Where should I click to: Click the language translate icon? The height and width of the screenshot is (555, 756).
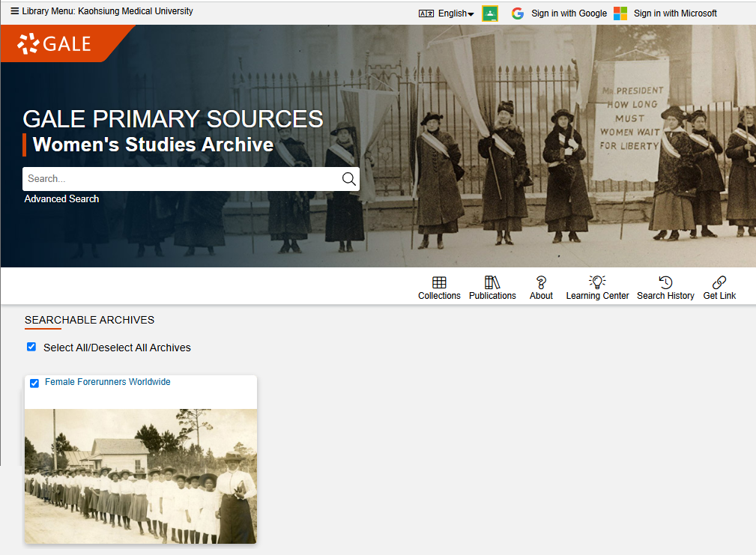426,13
